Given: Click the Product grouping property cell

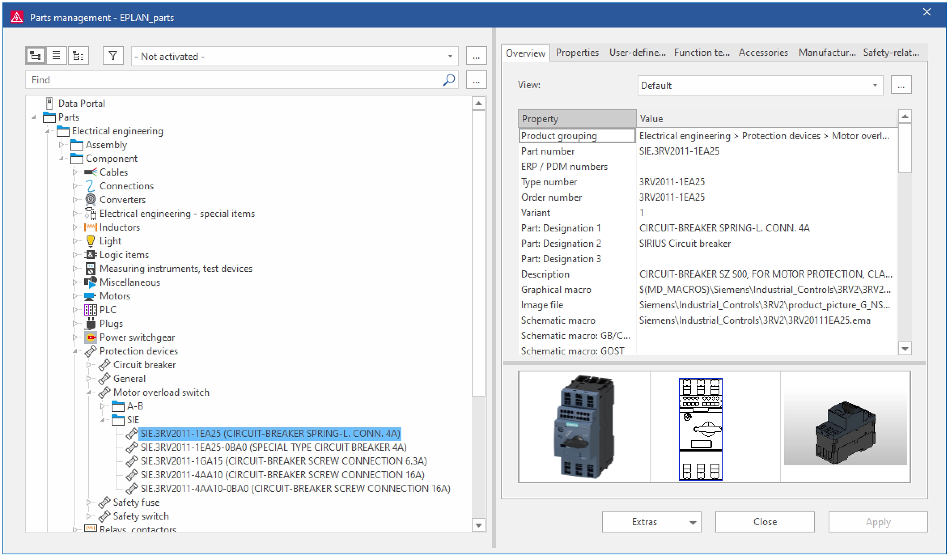Looking at the screenshot, I should (x=577, y=136).
